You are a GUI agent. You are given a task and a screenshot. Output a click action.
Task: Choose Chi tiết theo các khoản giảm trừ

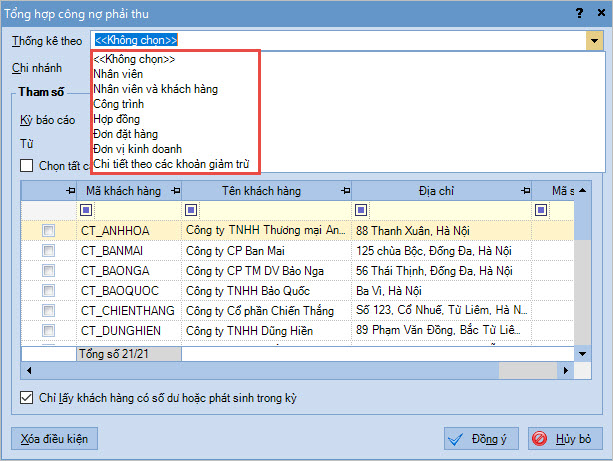(171, 164)
